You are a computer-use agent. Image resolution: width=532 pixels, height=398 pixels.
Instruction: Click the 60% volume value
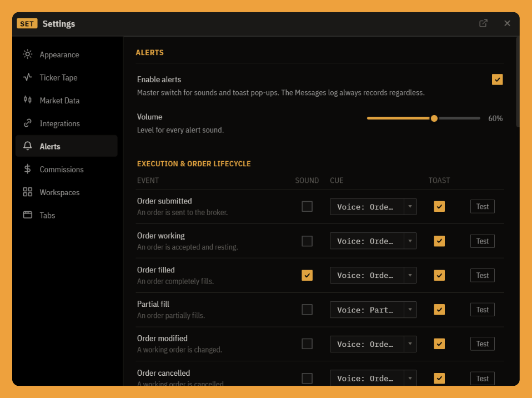[x=495, y=118]
